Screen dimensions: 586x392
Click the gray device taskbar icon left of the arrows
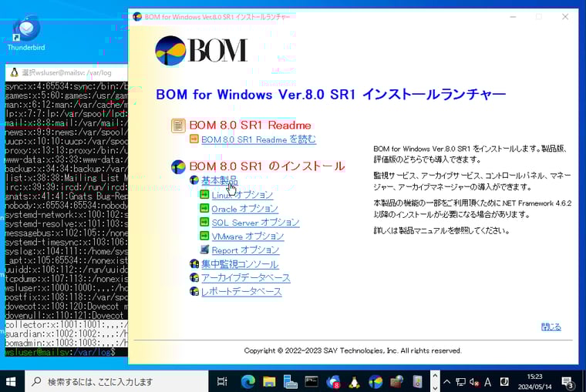pos(417,381)
